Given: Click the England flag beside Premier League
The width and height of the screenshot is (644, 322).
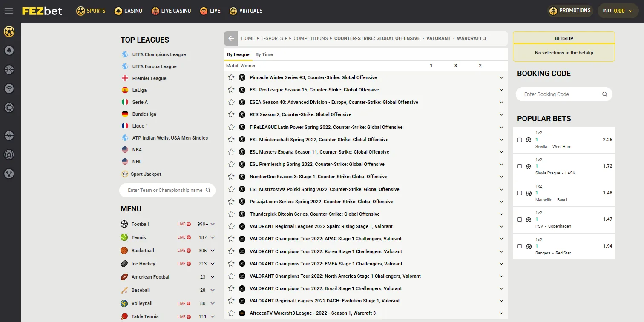Looking at the screenshot, I should [x=125, y=78].
